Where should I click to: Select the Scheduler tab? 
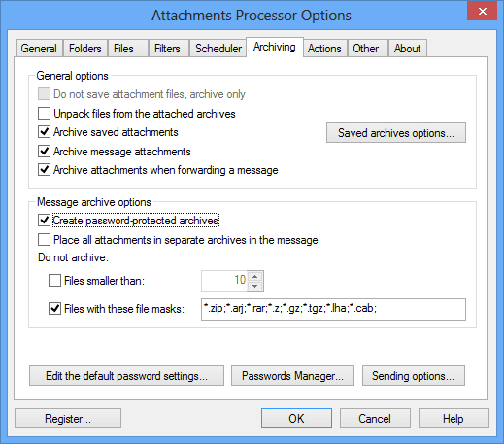(x=218, y=49)
